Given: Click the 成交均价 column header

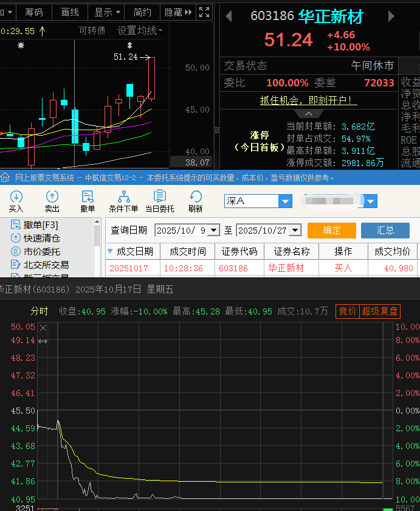Looking at the screenshot, I should pyautogui.click(x=392, y=251).
